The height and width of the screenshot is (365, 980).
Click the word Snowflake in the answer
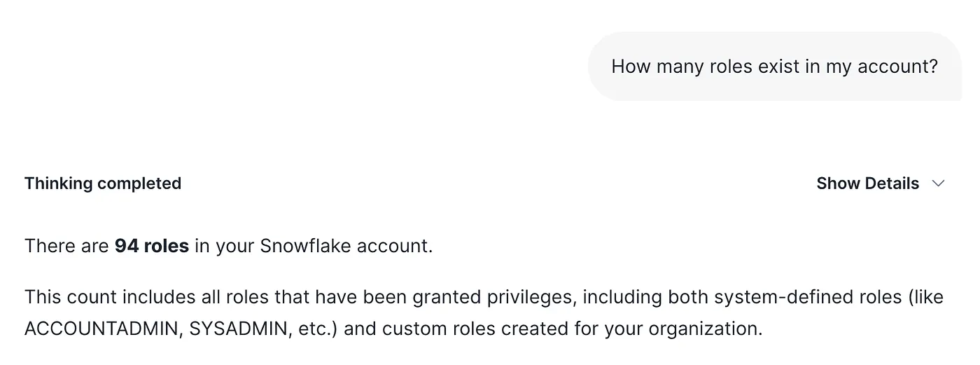pyautogui.click(x=305, y=247)
